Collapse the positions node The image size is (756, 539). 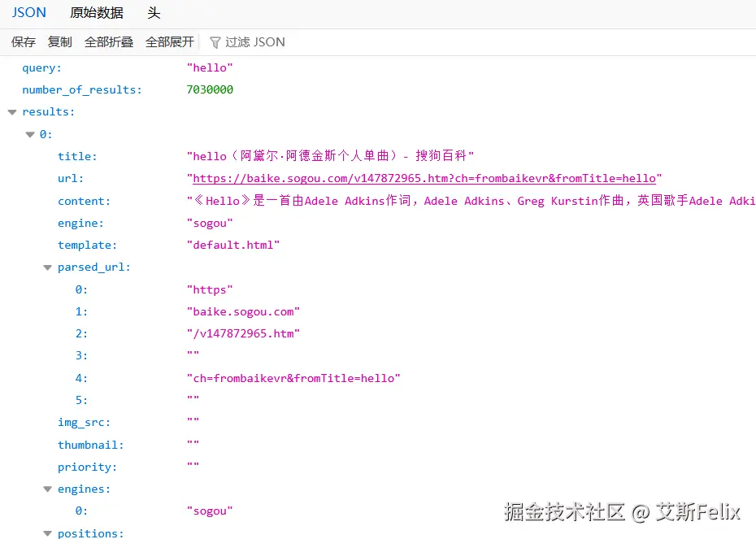47,533
